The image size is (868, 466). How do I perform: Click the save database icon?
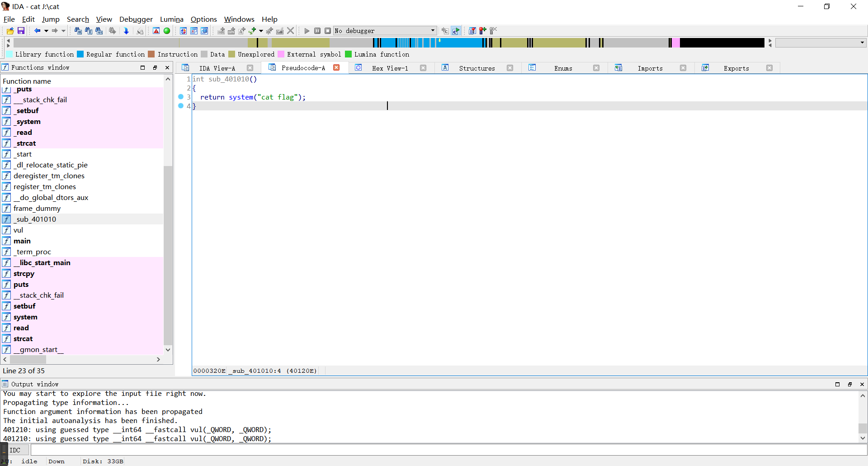pyautogui.click(x=21, y=31)
